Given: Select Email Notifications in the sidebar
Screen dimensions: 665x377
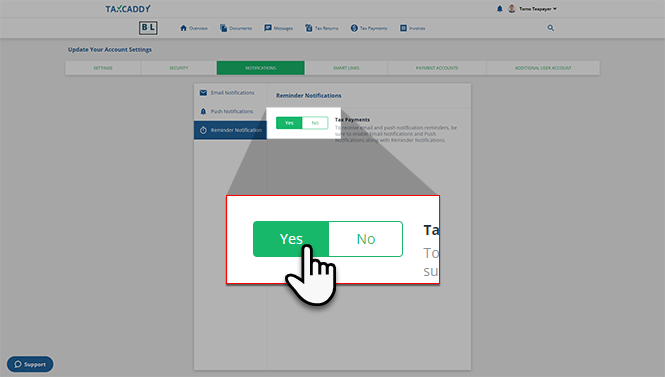Looking at the screenshot, I should pyautogui.click(x=230, y=93).
